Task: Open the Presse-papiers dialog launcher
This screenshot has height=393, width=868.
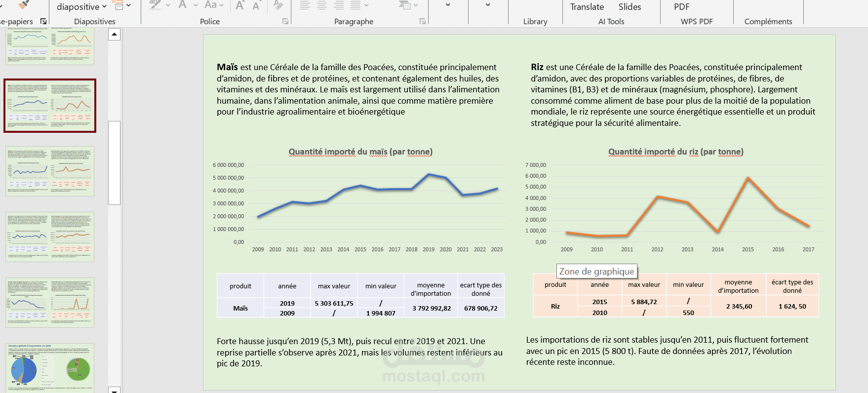Action: click(x=43, y=21)
